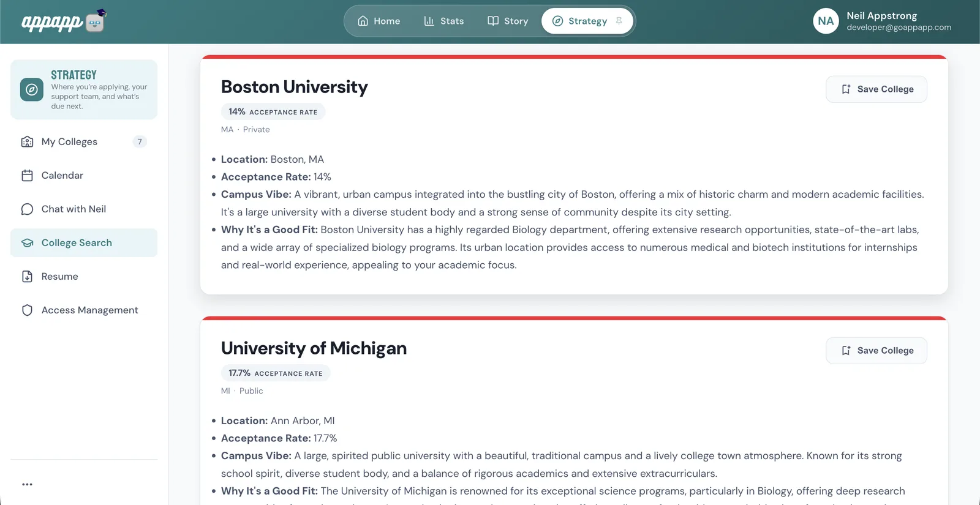Click the MI · Public label

(242, 391)
